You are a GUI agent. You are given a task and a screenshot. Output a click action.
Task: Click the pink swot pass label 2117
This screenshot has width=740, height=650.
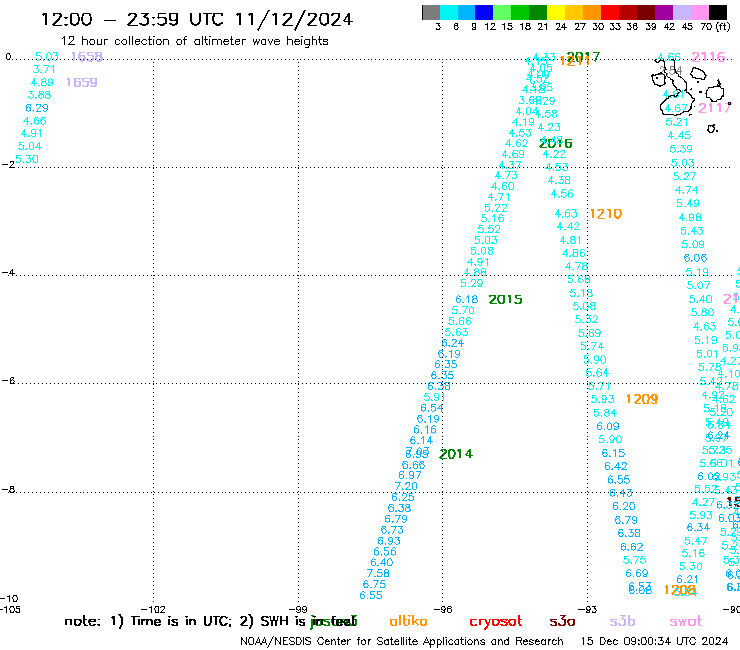point(714,108)
